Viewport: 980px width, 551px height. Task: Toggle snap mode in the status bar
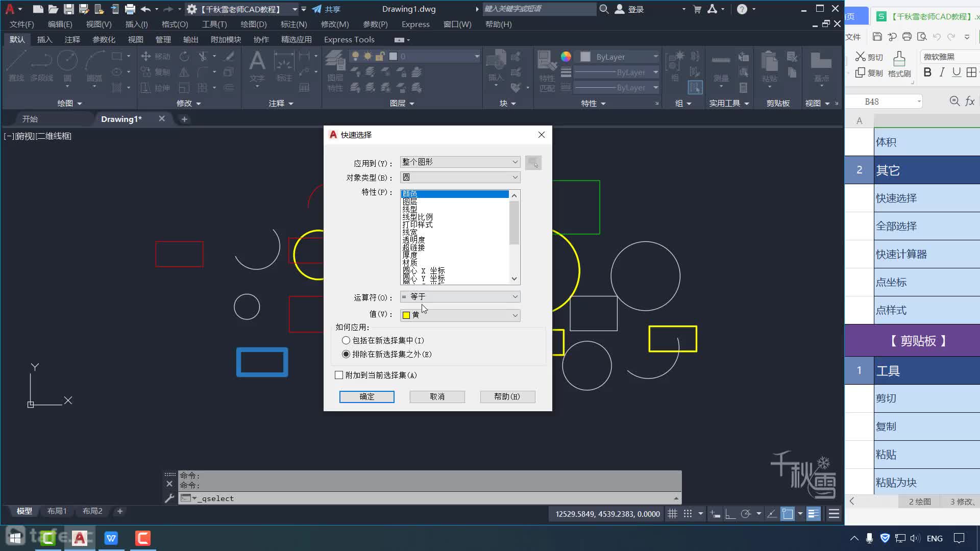tap(688, 514)
